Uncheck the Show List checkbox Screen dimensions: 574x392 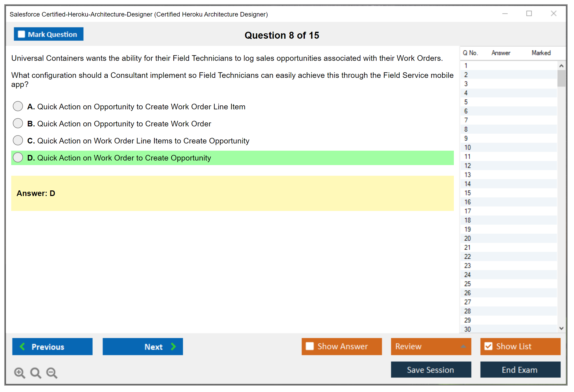[x=488, y=346]
